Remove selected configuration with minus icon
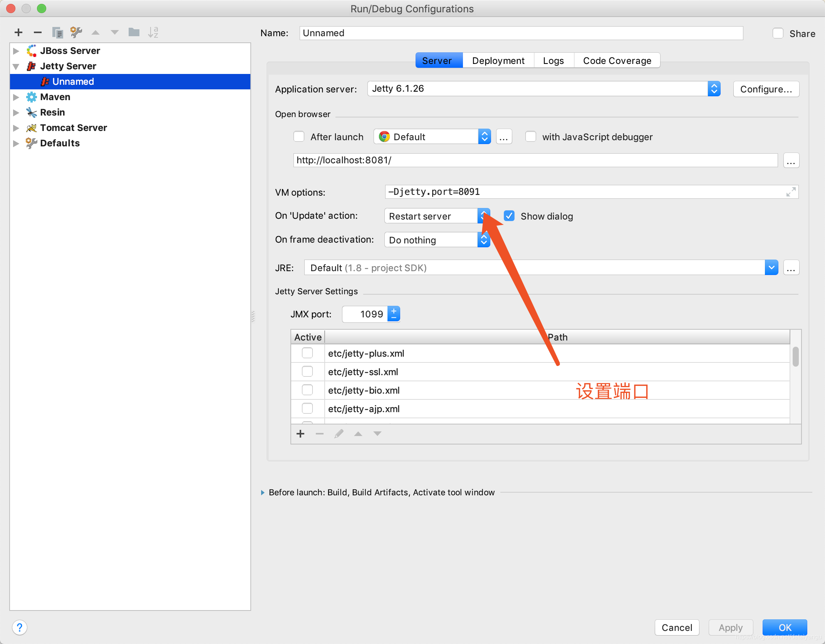Viewport: 825px width, 644px height. [38, 32]
